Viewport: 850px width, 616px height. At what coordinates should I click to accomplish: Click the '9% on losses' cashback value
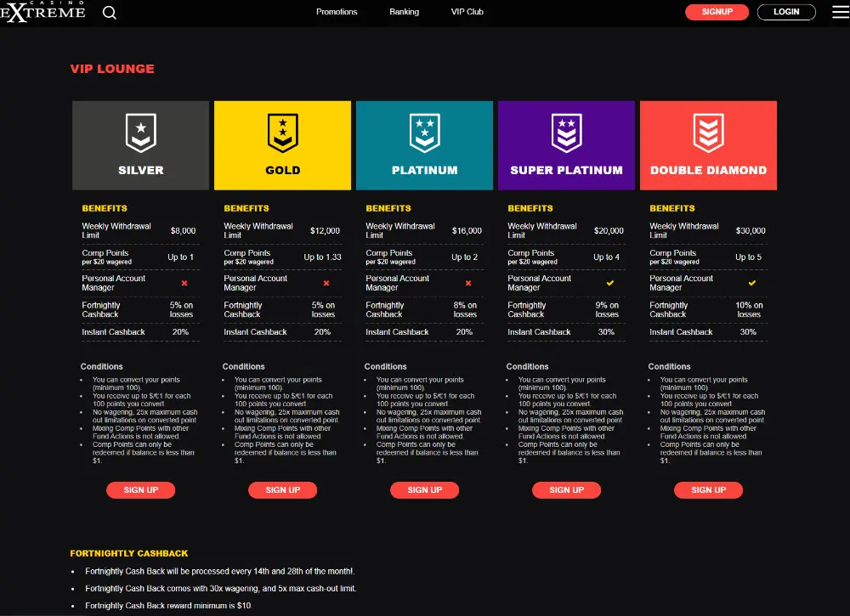(x=607, y=310)
